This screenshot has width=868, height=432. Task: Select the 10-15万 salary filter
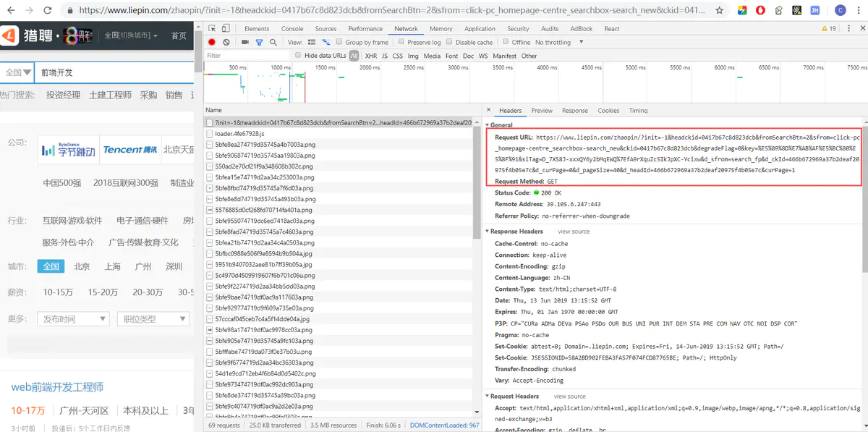(59, 292)
